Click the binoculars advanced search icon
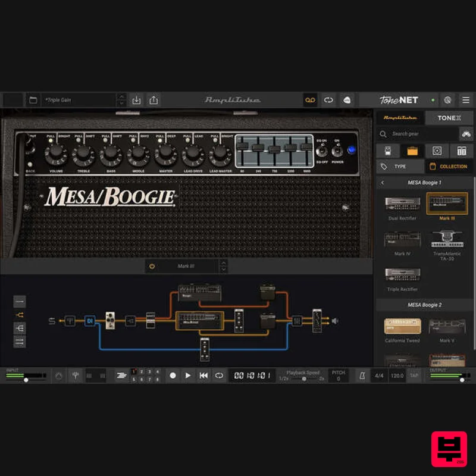The height and width of the screenshot is (476, 476). pos(466,135)
